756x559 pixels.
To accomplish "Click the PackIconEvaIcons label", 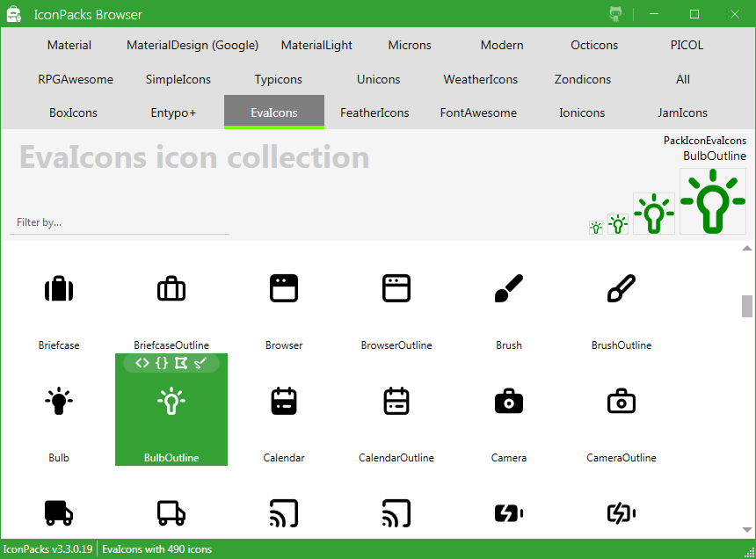I will click(703, 140).
